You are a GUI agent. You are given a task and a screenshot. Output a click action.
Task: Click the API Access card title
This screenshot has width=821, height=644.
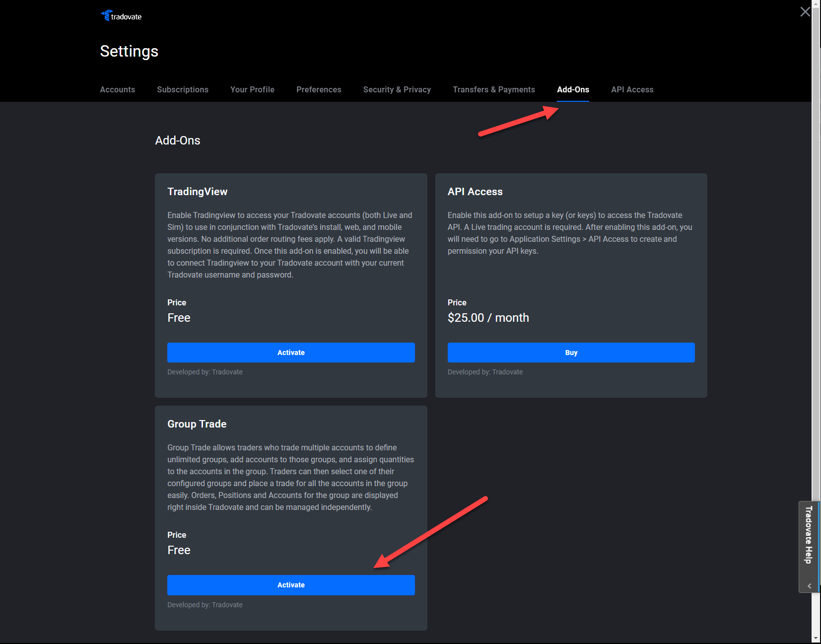(475, 192)
